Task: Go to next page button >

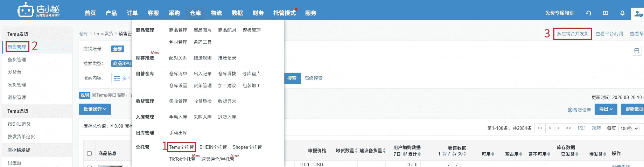Action: (559, 128)
